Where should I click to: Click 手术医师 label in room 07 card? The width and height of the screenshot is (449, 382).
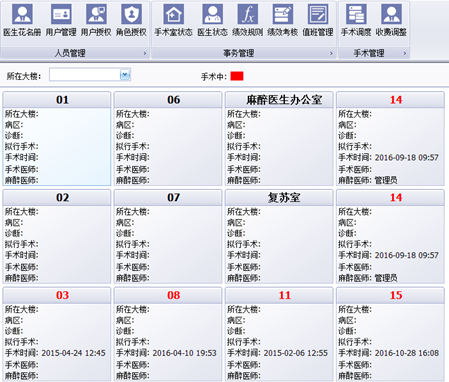[133, 267]
